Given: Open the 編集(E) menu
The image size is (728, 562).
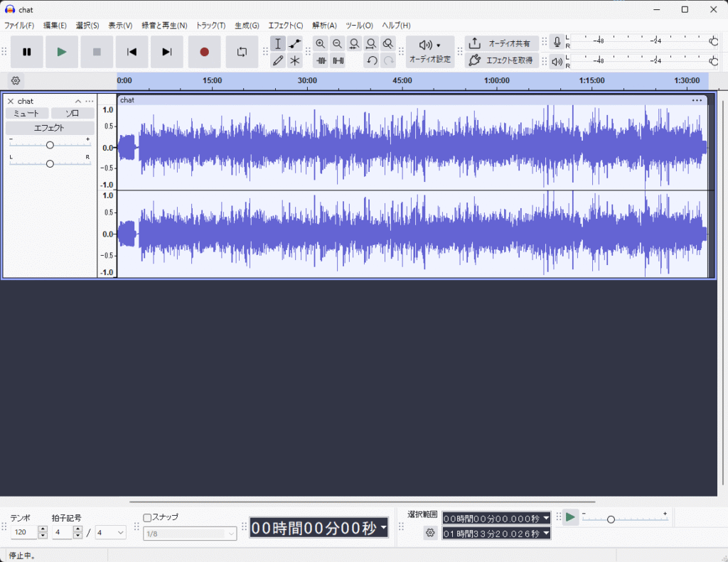Looking at the screenshot, I should pyautogui.click(x=55, y=26).
